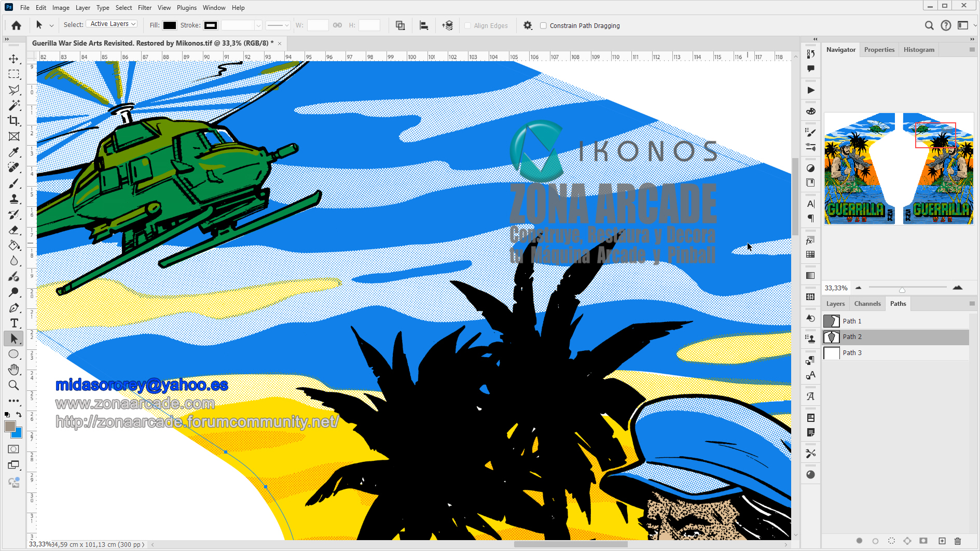Stroke path with brush button

(875, 541)
